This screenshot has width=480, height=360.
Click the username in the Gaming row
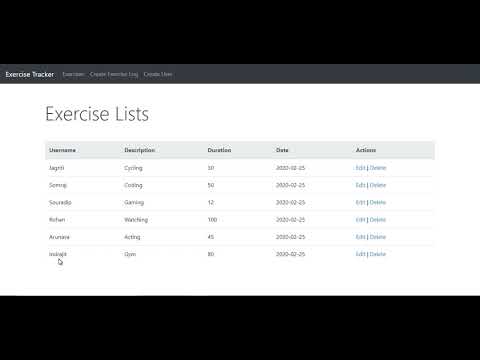pos(60,202)
